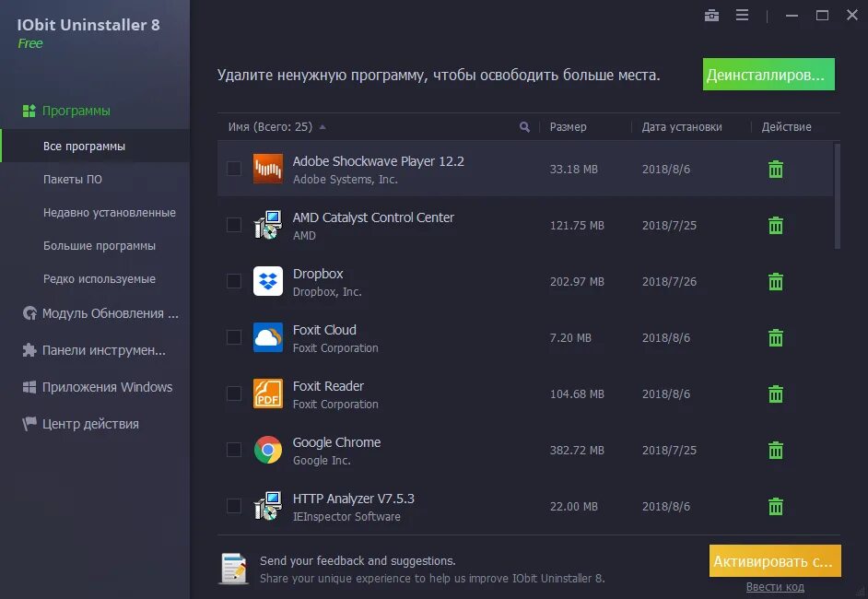The image size is (868, 599).
Task: Tick the HTTP Analyzer V7.5.3 checkbox
Action: pos(234,505)
